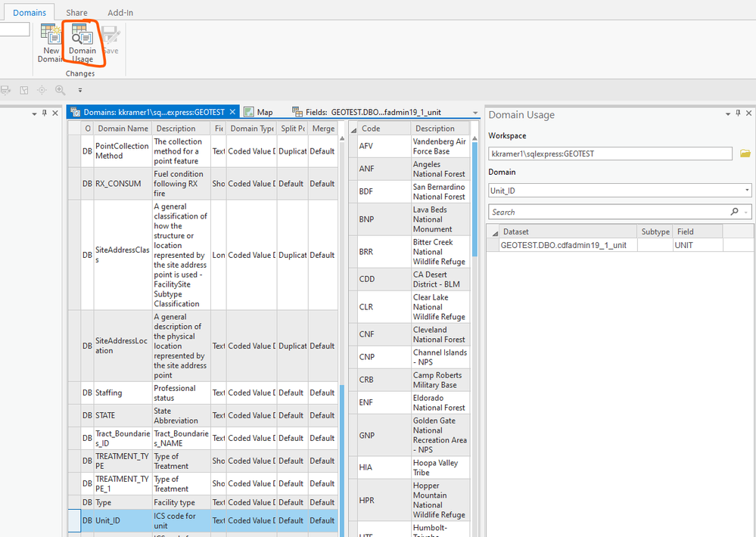The image size is (756, 537).
Task: Open the Add-In ribbon tab
Action: click(x=122, y=13)
